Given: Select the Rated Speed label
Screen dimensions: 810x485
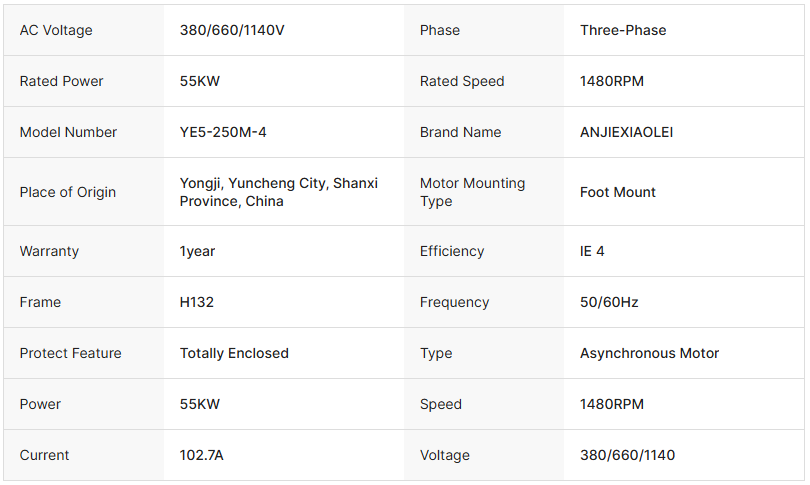Looking at the screenshot, I should point(462,81).
